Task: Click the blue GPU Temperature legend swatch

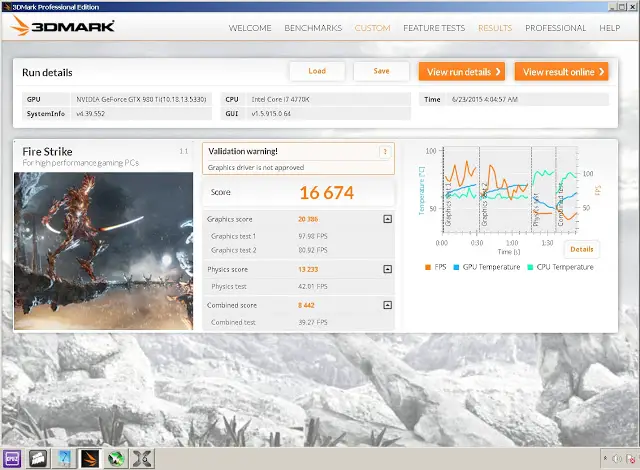Action: pyautogui.click(x=456, y=267)
